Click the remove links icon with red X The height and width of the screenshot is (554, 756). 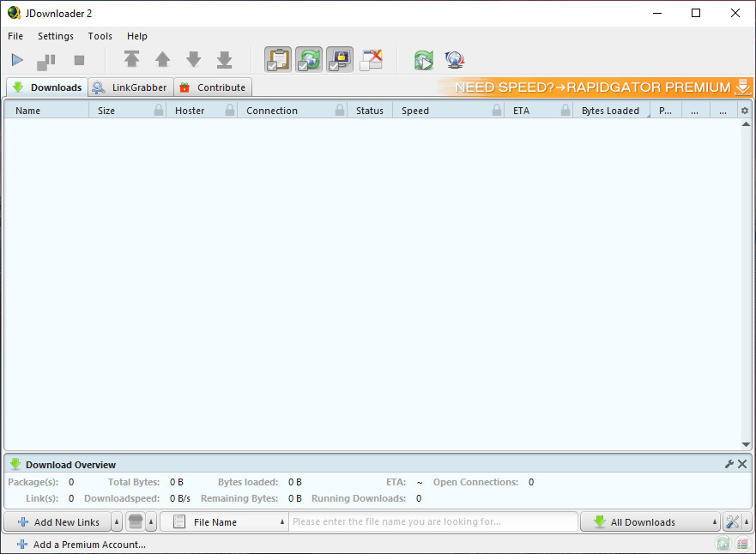(370, 59)
